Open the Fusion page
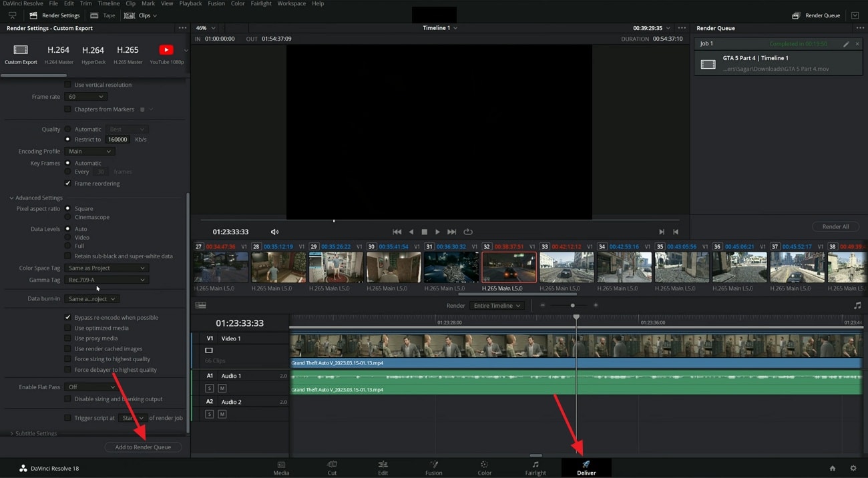The width and height of the screenshot is (868, 478). click(x=433, y=467)
